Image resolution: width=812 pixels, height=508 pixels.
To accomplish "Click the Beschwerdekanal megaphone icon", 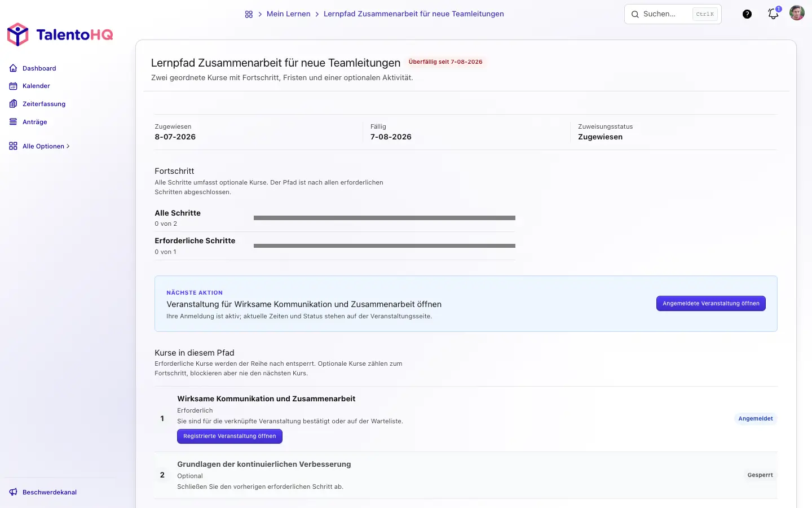I will (14, 492).
